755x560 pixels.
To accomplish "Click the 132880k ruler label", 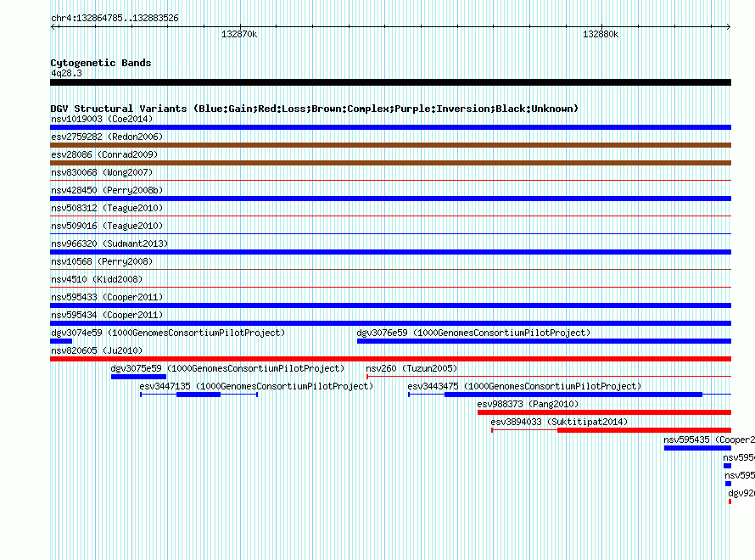I will click(601, 34).
